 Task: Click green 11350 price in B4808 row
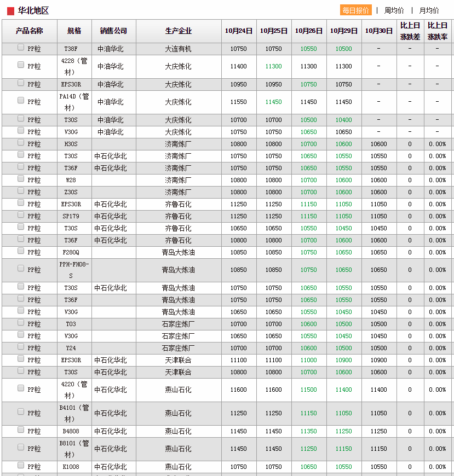point(308,431)
